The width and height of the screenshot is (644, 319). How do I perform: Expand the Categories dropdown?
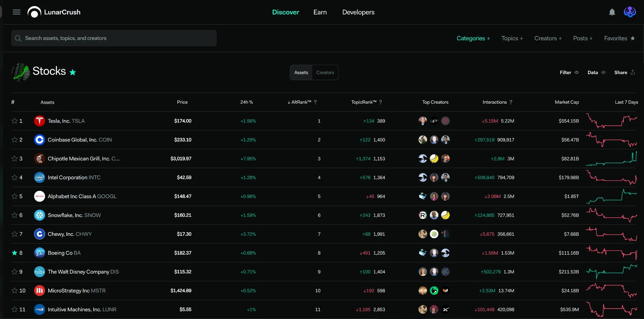pos(473,38)
